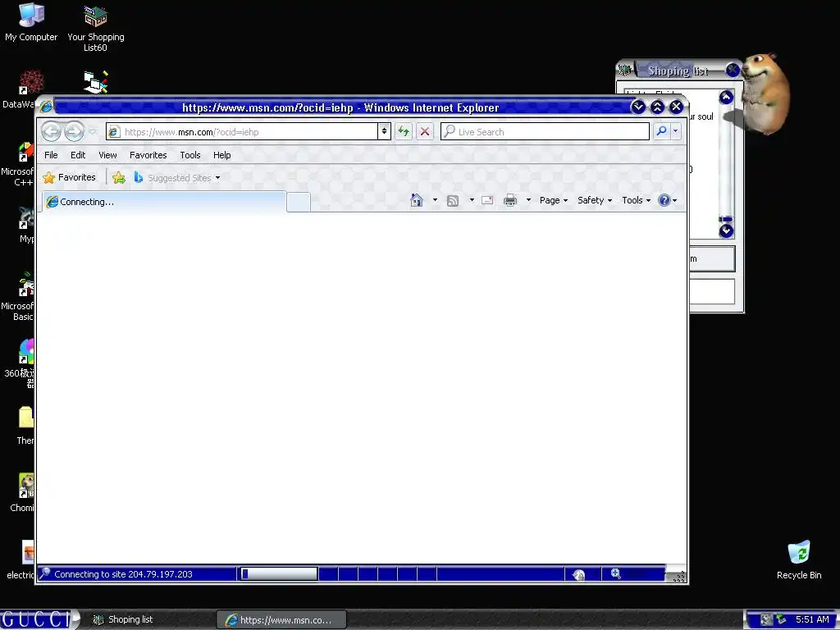This screenshot has height=630, width=840.
Task: Click the Internet zone globe icon
Action: tap(578, 575)
